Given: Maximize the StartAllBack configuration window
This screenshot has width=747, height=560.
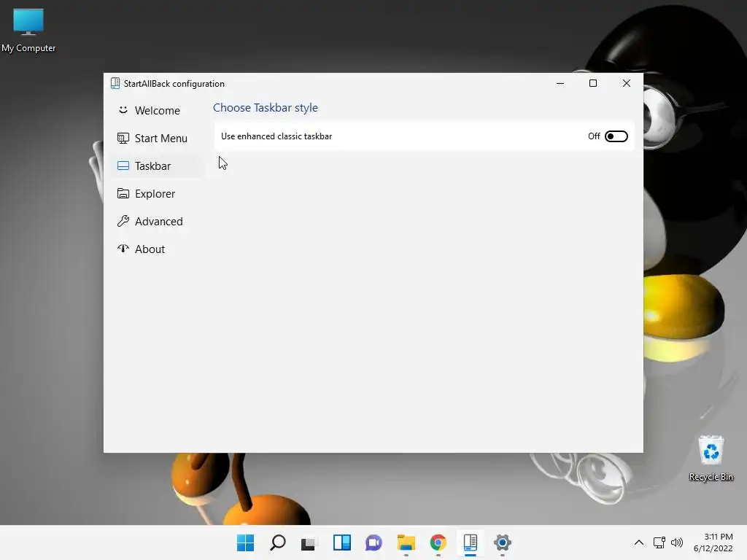Looking at the screenshot, I should [593, 83].
